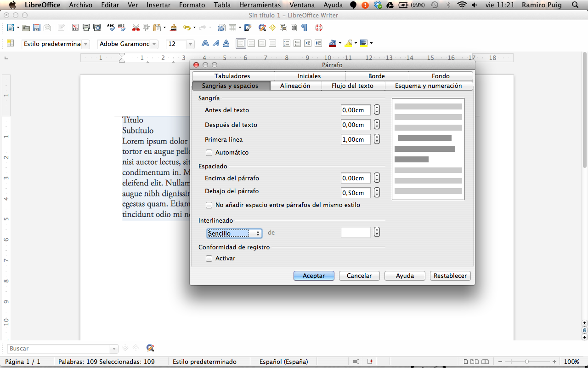Open the Adobe Garamond font name dropdown
This screenshot has height=368, width=588.
coord(155,44)
